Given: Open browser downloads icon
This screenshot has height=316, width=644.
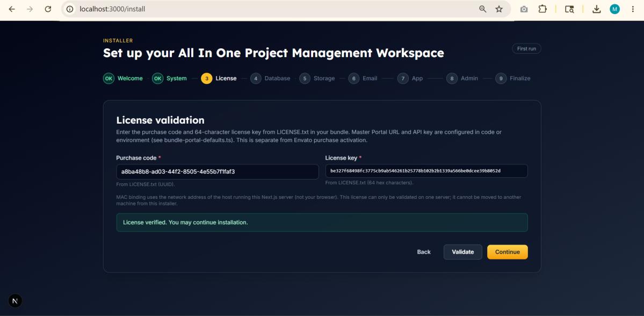Looking at the screenshot, I should click(x=596, y=9).
